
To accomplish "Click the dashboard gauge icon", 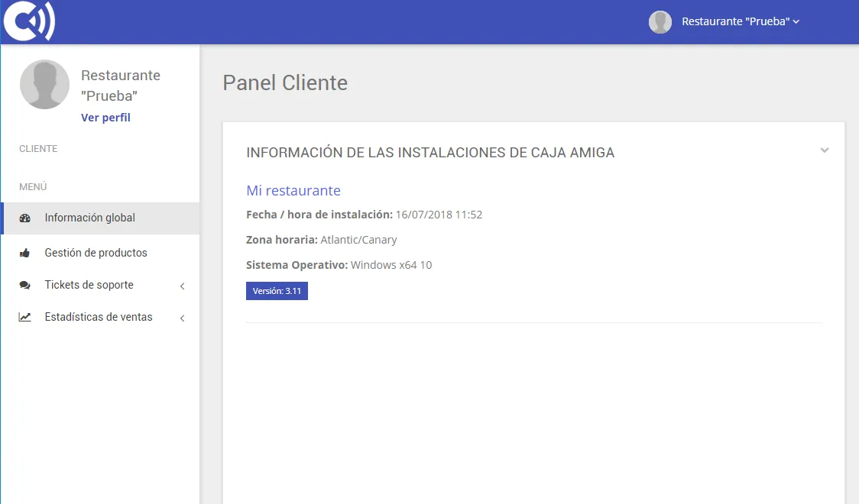I will [24, 218].
